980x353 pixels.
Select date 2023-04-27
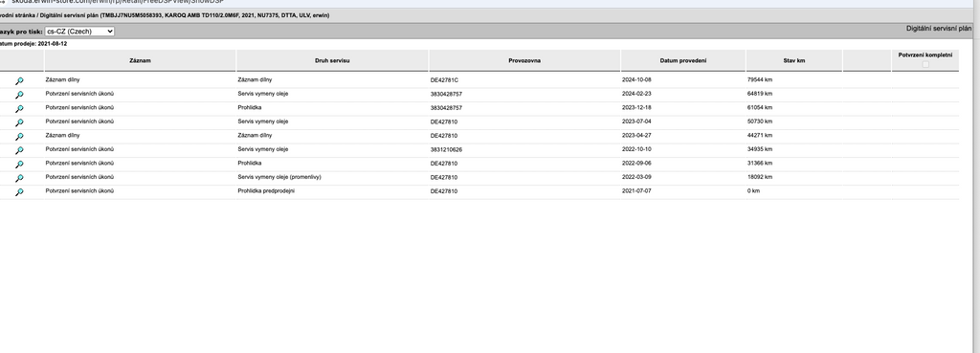click(x=636, y=135)
